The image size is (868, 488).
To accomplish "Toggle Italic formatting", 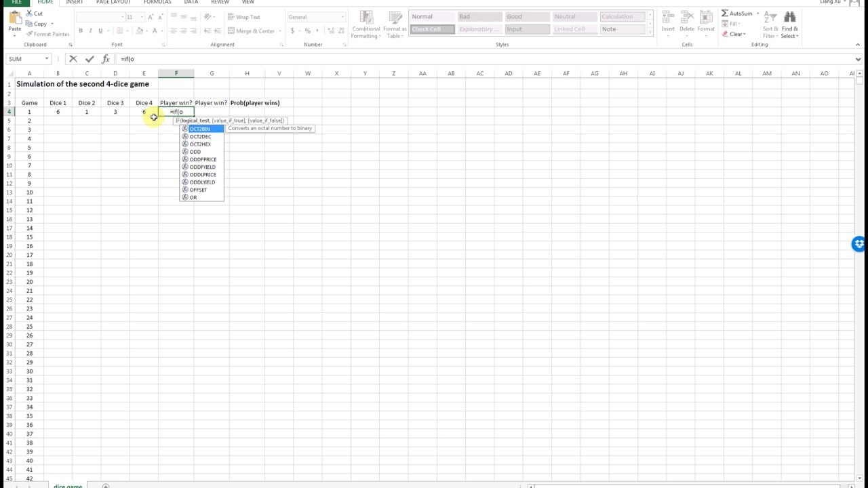I will 91,30.
